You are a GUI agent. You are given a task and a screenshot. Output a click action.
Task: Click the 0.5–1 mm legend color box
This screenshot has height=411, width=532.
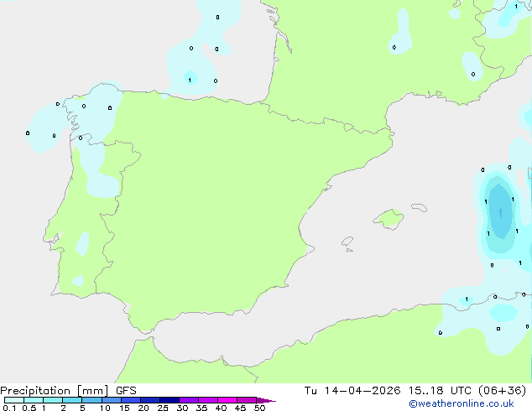(34, 400)
